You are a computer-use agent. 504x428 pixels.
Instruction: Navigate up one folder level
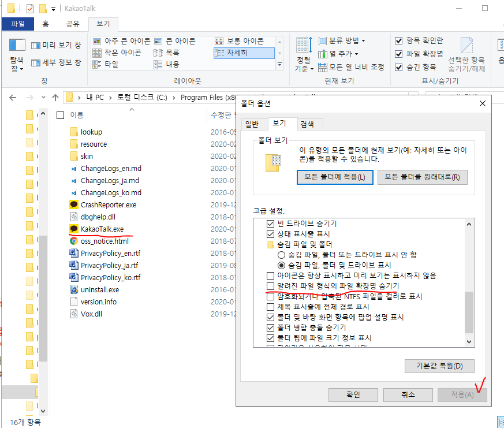pos(55,98)
